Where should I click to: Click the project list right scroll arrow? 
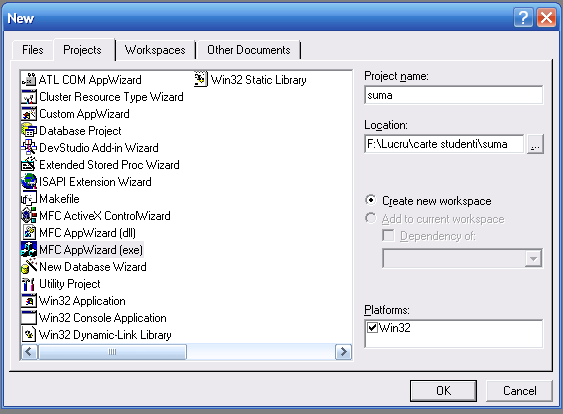pyautogui.click(x=343, y=352)
